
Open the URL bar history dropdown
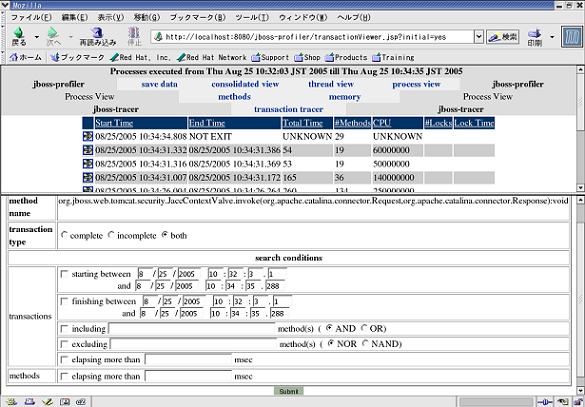click(479, 37)
